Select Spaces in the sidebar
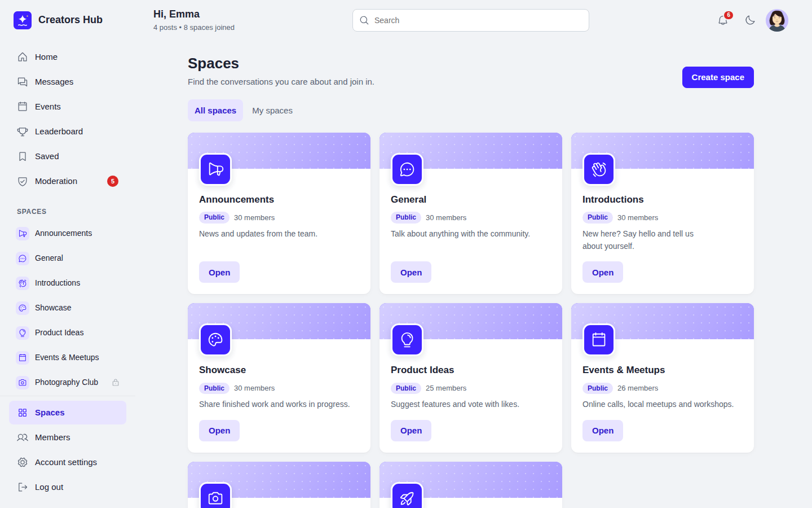The width and height of the screenshot is (812, 508). click(x=68, y=413)
